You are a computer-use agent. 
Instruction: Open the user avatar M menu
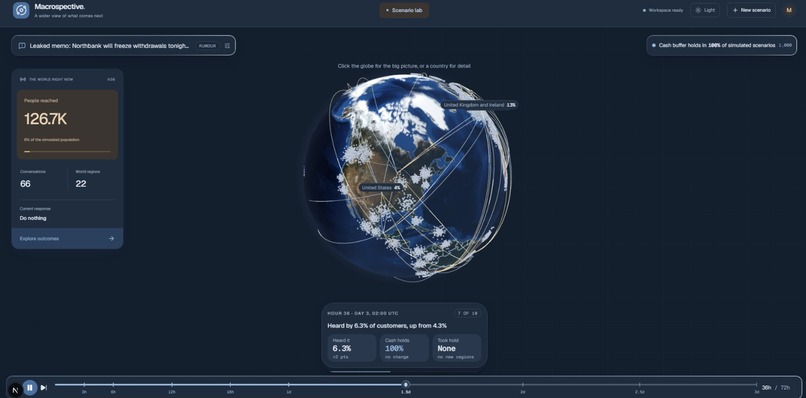[x=789, y=10]
